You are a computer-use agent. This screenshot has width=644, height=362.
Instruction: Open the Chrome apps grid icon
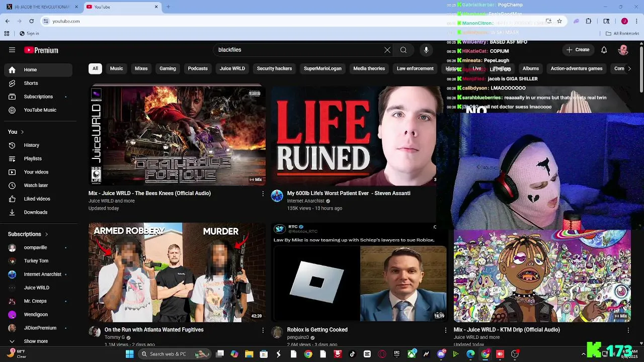(x=7, y=34)
